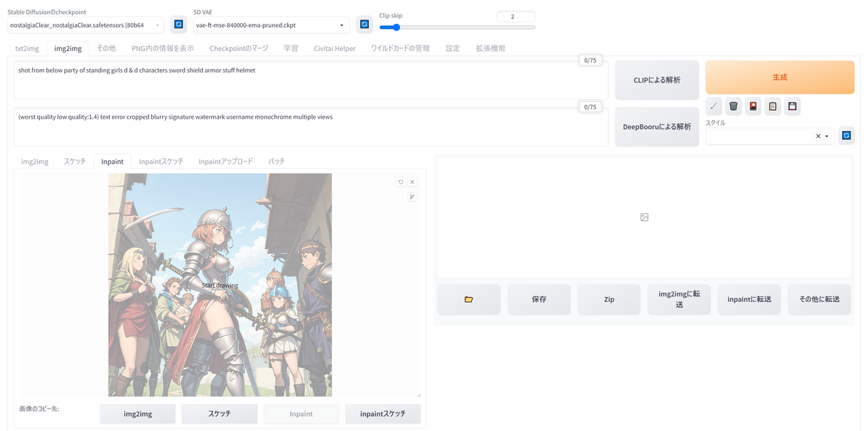Copy image to inpaintスケッチ button

[x=383, y=414]
